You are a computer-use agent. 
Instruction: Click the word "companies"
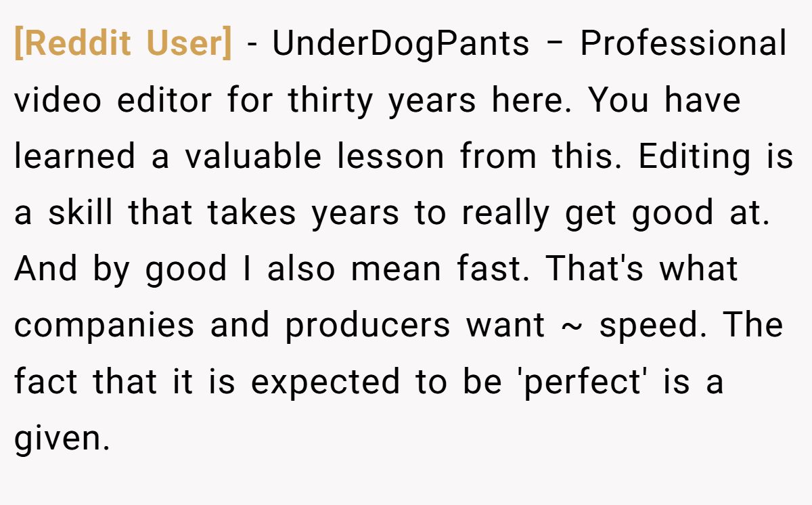(104, 326)
